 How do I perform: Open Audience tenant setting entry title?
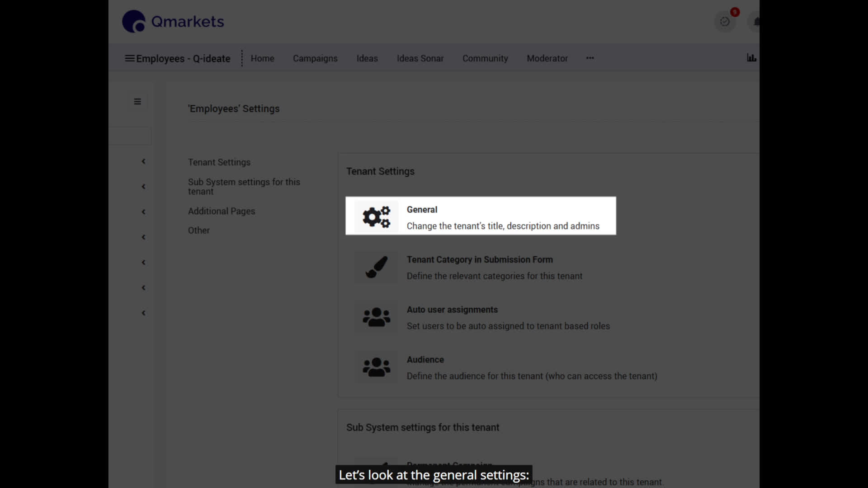click(425, 360)
